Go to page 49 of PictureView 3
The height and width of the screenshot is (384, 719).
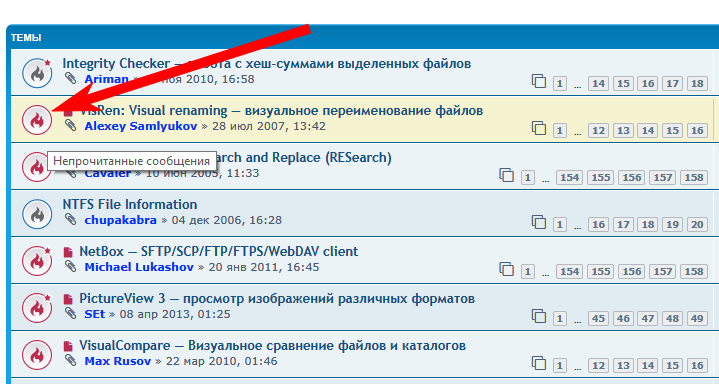coord(697,318)
